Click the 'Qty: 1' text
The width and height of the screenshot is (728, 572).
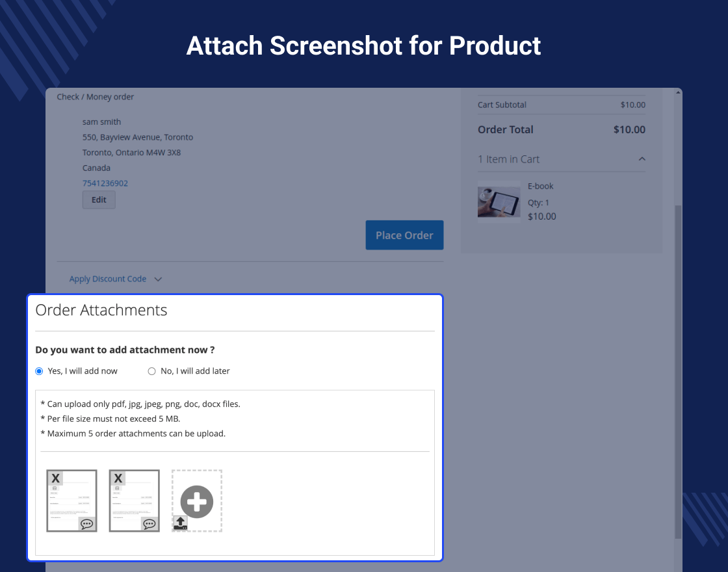tap(538, 203)
